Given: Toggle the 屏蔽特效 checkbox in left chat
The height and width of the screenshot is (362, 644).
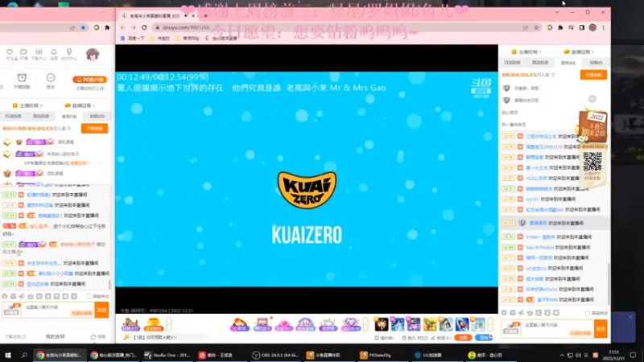Looking at the screenshot, I should click(x=89, y=296).
